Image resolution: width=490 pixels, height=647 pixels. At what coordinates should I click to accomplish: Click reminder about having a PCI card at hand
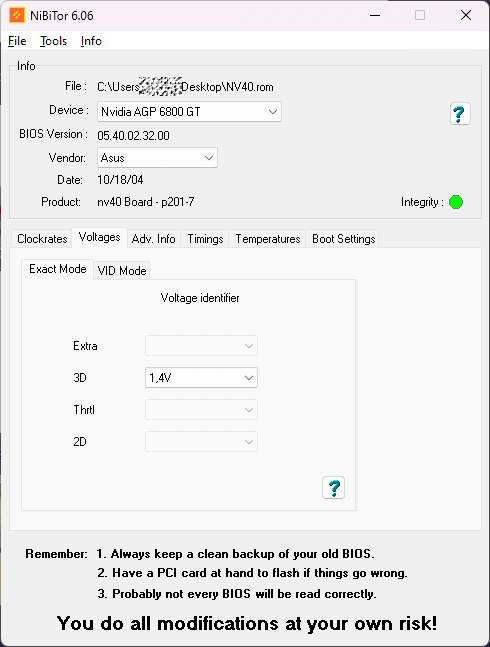coord(252,573)
